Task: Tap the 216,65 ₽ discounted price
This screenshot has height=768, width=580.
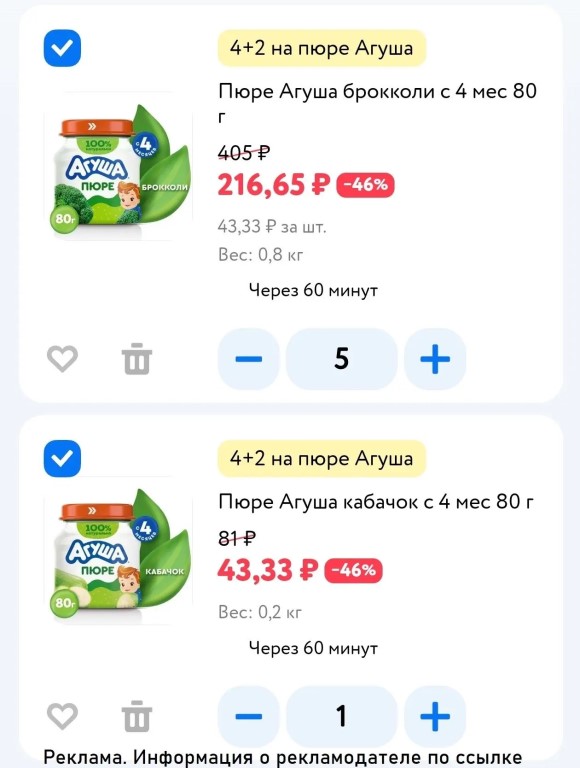Action: click(274, 185)
